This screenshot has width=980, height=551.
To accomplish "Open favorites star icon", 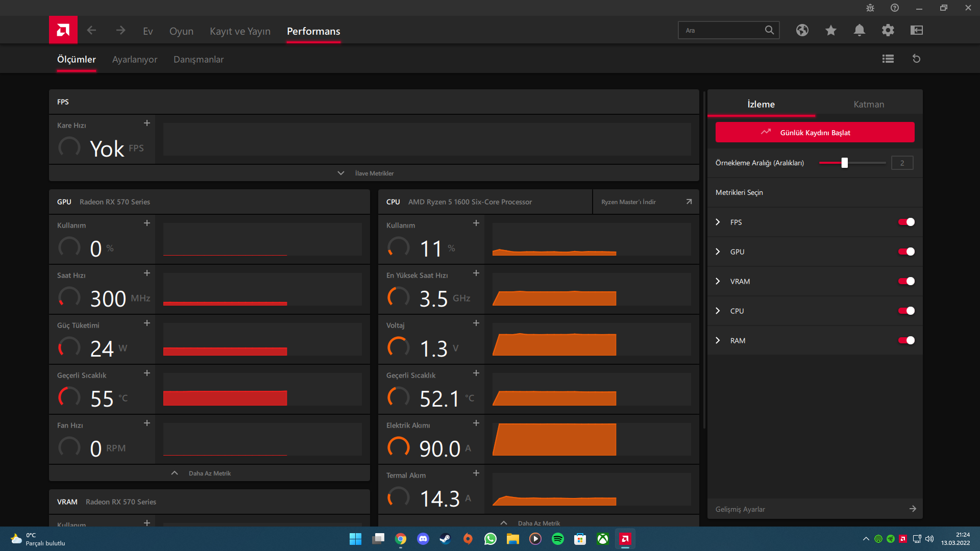I will click(830, 30).
